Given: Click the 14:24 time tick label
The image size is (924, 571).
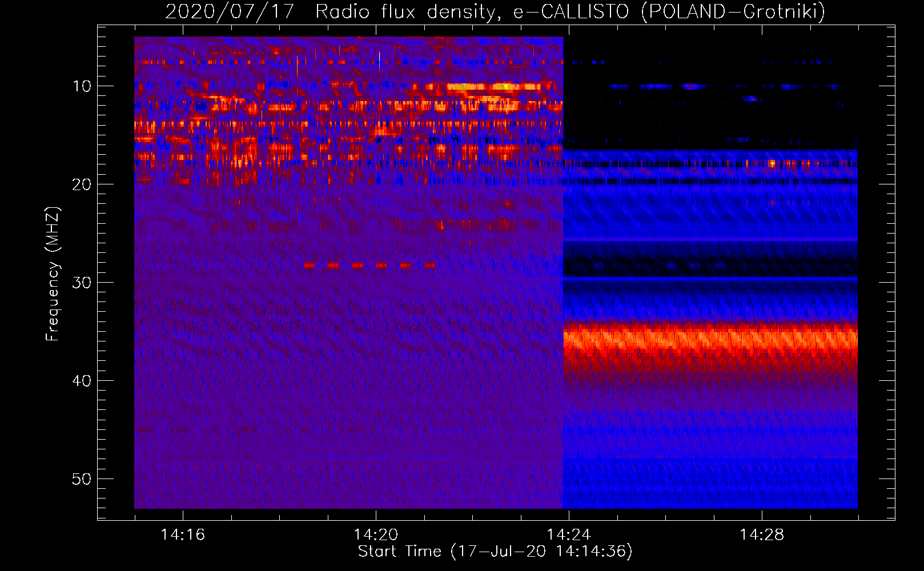Looking at the screenshot, I should [x=569, y=535].
